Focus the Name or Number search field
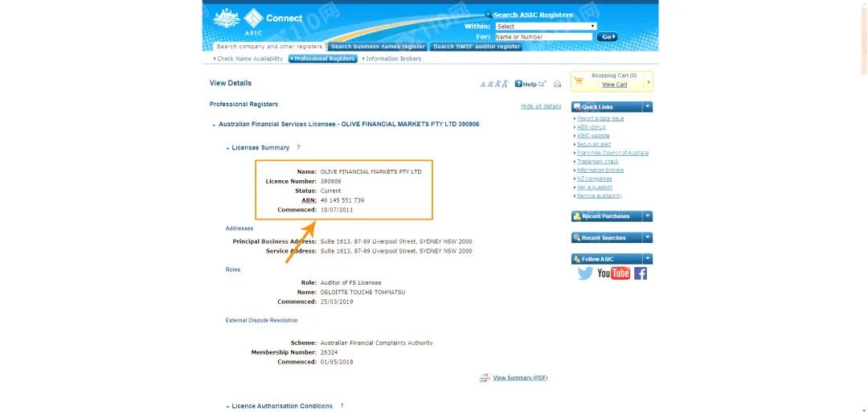Image resolution: width=868 pixels, height=415 pixels. (543, 36)
